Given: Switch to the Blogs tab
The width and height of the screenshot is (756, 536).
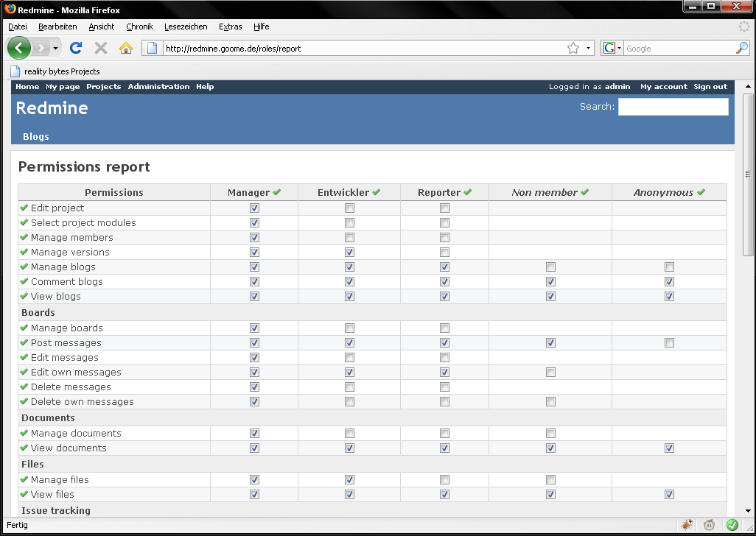Looking at the screenshot, I should pos(35,136).
